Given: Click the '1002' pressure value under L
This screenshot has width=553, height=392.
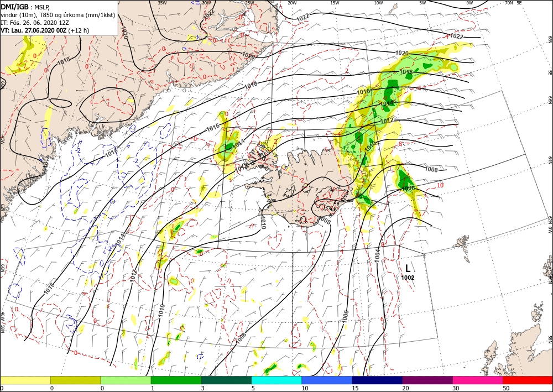Looking at the screenshot, I should [x=408, y=278].
